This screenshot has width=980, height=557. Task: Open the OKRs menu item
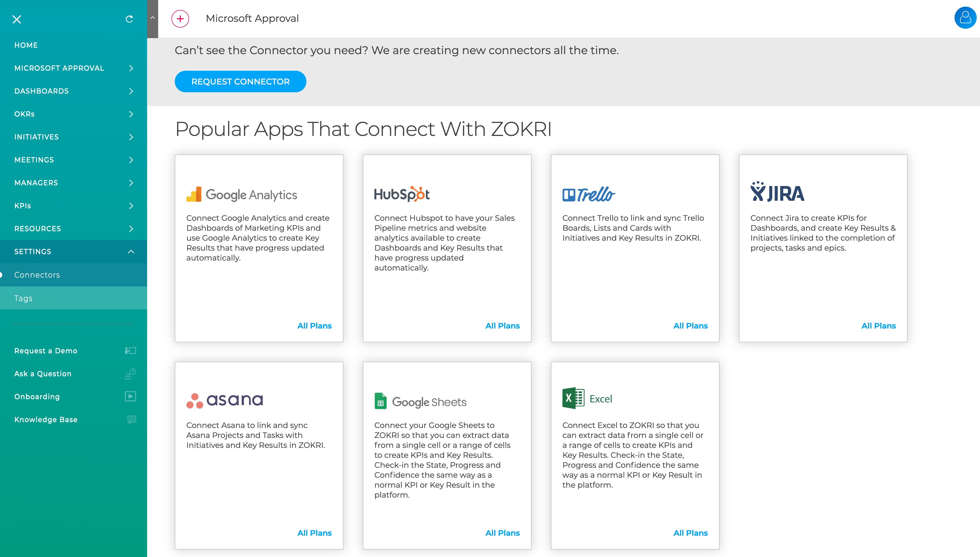[74, 114]
